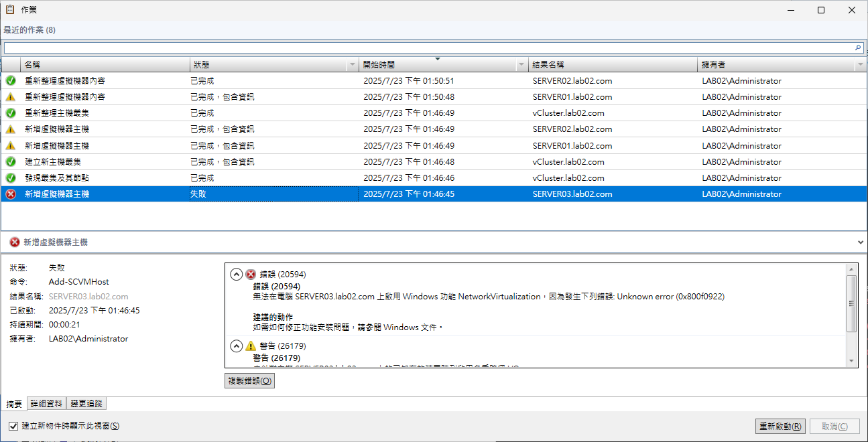Open the 開始時間 column filter dropdown

point(521,65)
